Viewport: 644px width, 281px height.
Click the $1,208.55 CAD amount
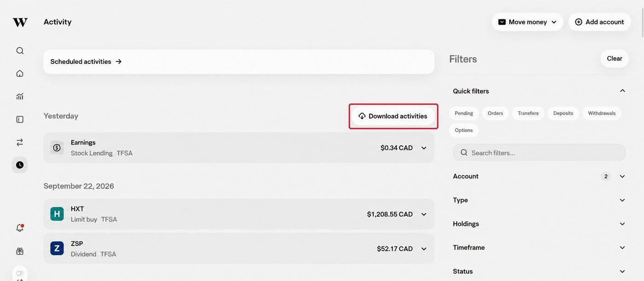point(390,214)
